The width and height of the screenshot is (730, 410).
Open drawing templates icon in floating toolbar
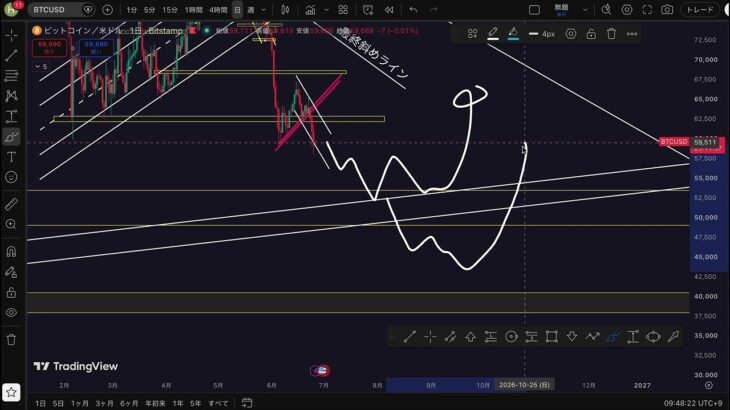coord(472,34)
